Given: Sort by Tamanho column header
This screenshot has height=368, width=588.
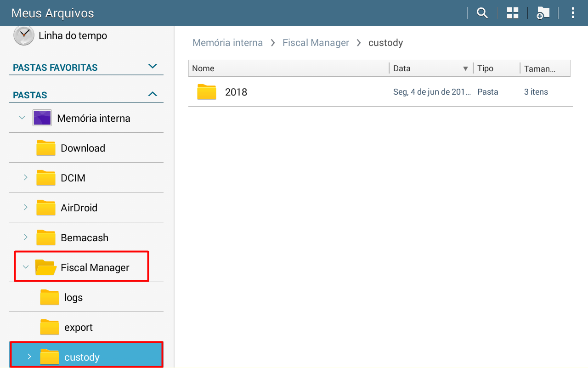Looking at the screenshot, I should 545,68.
